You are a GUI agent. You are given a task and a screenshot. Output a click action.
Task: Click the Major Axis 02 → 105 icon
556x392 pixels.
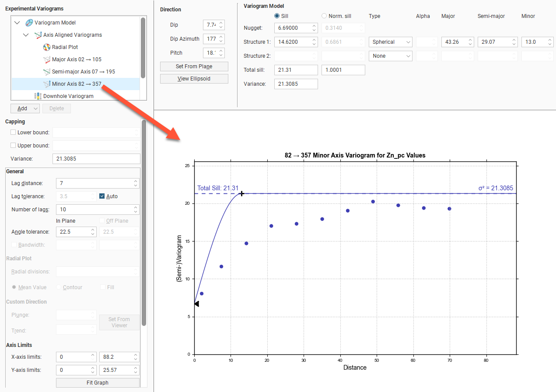pos(47,59)
